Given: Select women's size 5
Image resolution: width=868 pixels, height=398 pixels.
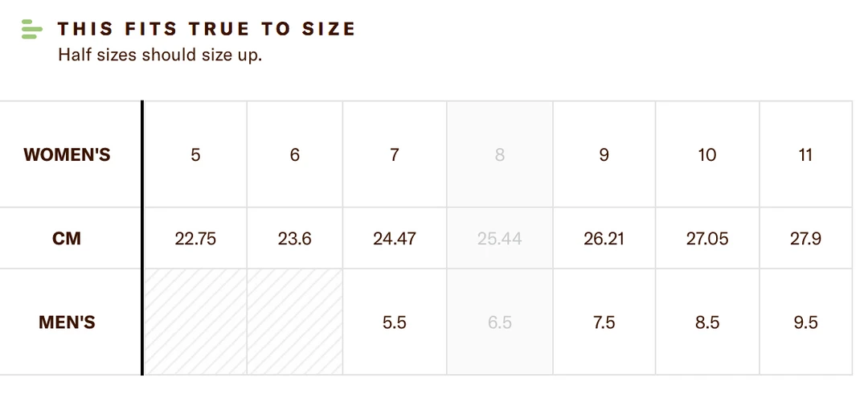Looking at the screenshot, I should tap(195, 154).
